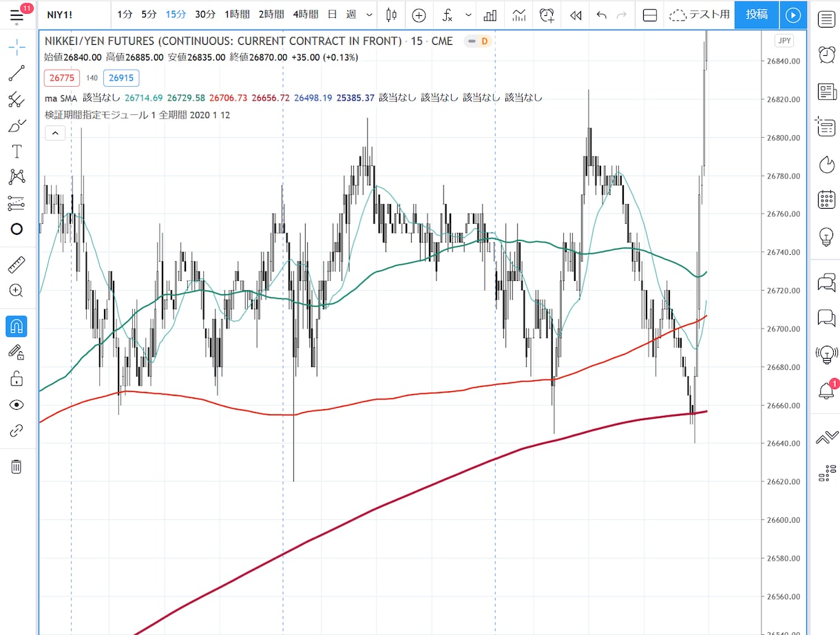Screen dimensions: 840x635
Task: Click the ma SMA indicator legend
Action: pyautogui.click(x=61, y=98)
